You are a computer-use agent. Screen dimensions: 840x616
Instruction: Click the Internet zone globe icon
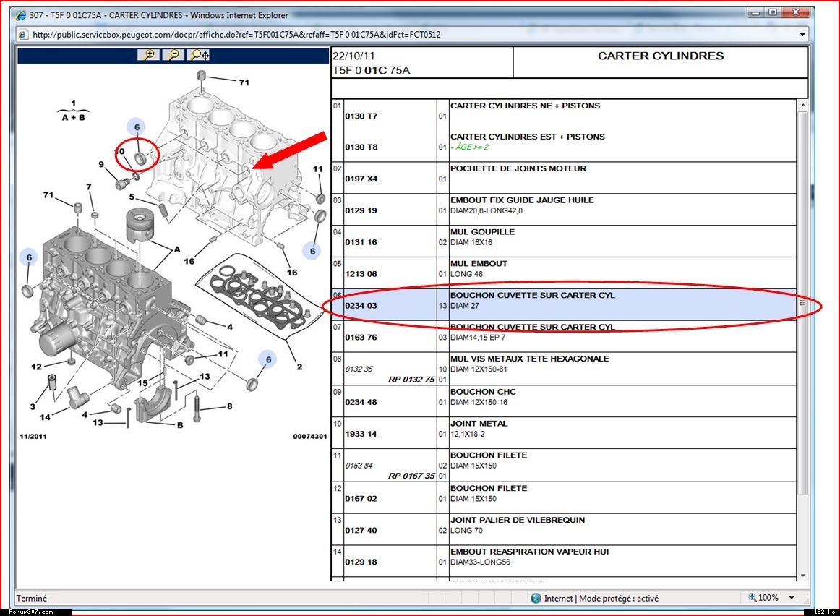coord(536,598)
